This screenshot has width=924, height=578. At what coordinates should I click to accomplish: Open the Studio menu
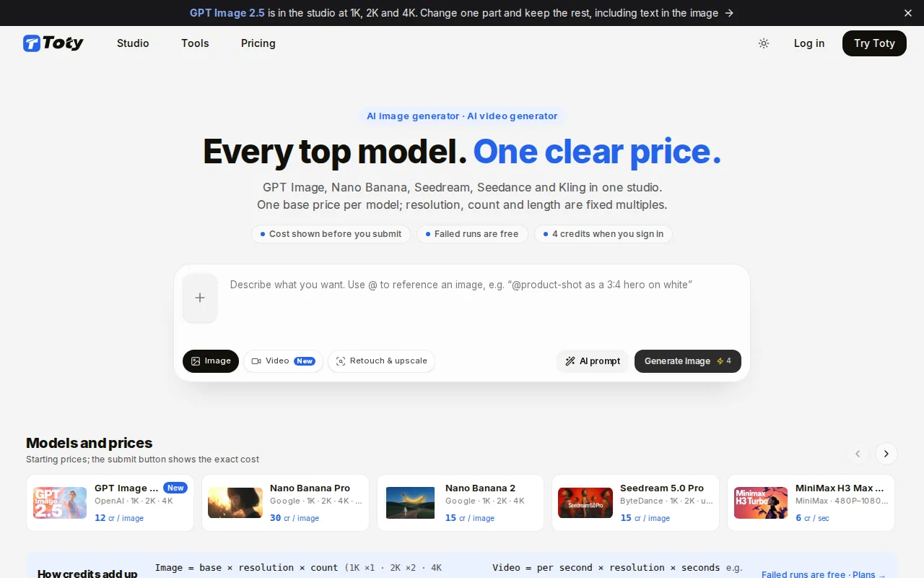pyautogui.click(x=133, y=43)
